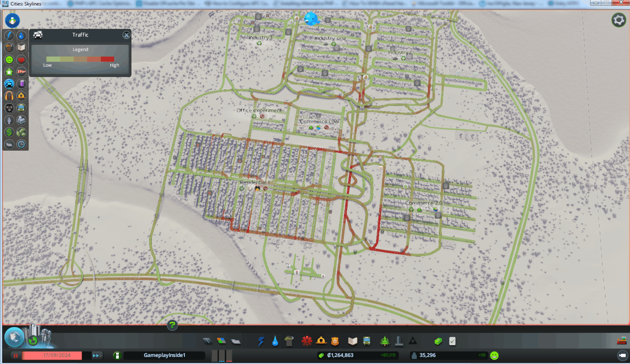630x364 pixels.
Task: Open the Parks and Decoration menu
Action: [x=385, y=341]
